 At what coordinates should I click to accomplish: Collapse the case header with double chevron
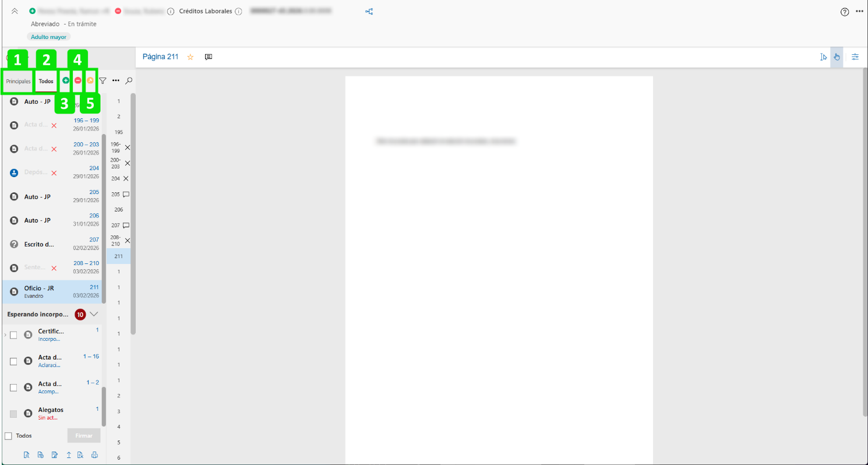click(15, 12)
